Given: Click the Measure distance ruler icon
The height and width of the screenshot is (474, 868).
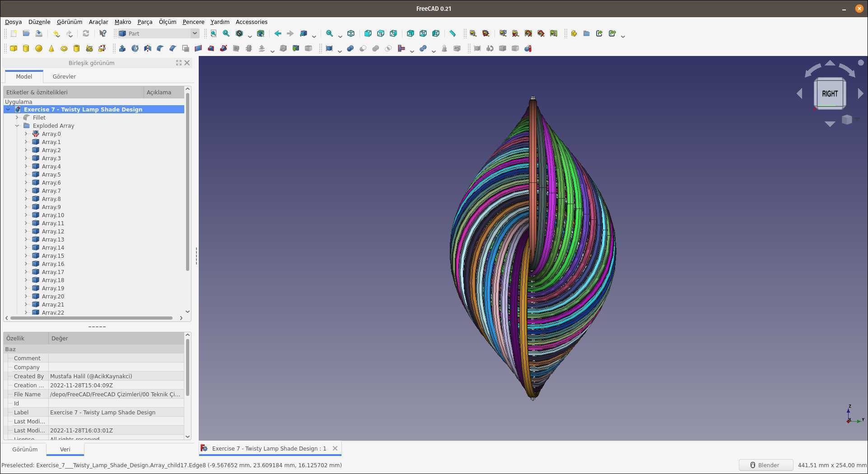Looking at the screenshot, I should click(x=453, y=33).
